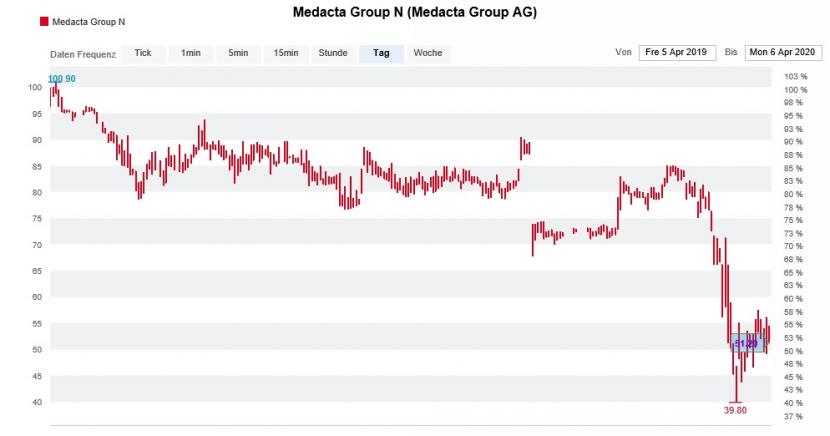The height and width of the screenshot is (436, 830).
Task: Switch chart to Stunde frequency
Action: tap(333, 53)
